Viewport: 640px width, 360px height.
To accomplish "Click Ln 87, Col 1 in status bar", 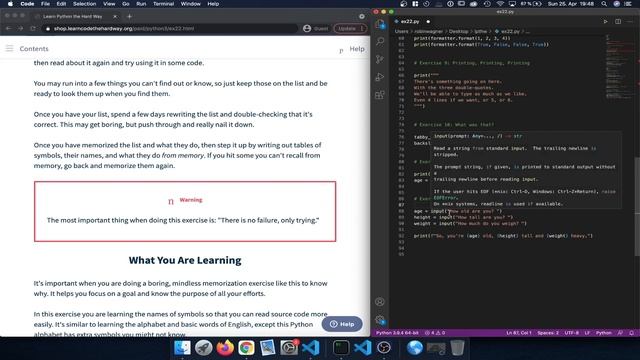I will [518, 333].
